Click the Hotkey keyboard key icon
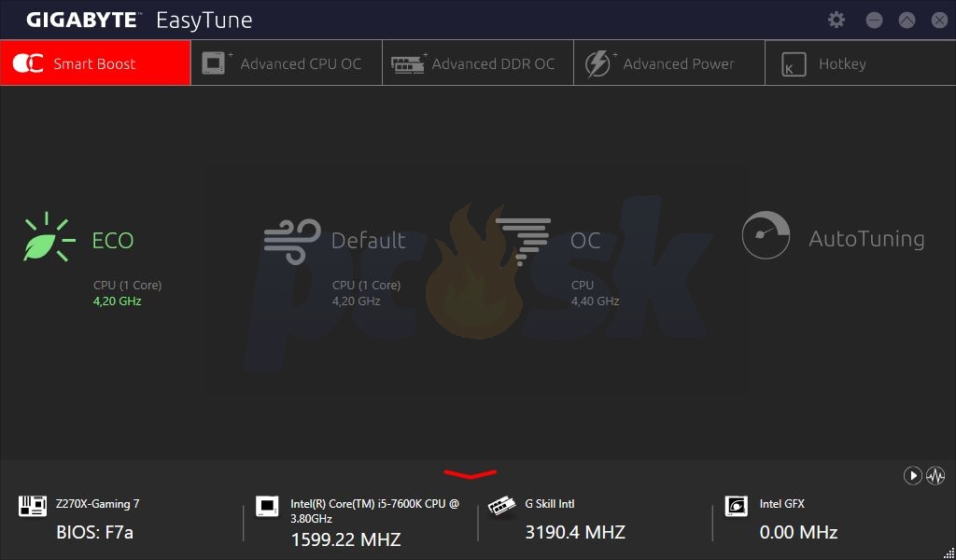The height and width of the screenshot is (560, 956). tap(794, 64)
